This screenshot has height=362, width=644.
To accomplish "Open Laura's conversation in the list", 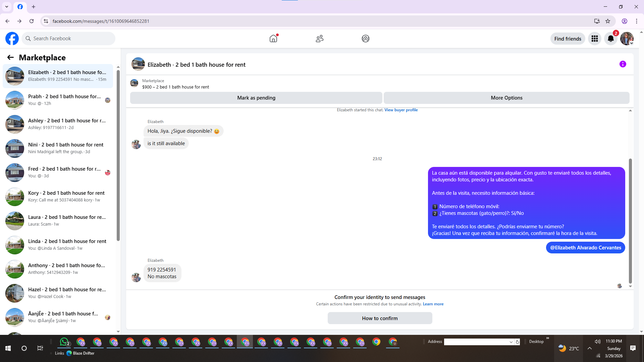I will click(x=58, y=221).
